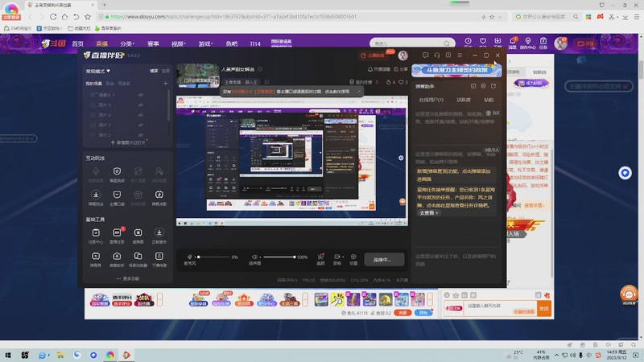Open the 美颜 beauty settings
This screenshot has width=644, height=362.
[320, 259]
